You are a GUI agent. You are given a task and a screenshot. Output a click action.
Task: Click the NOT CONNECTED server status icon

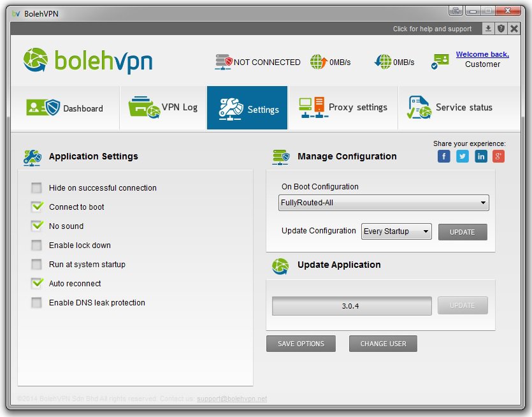(x=224, y=62)
